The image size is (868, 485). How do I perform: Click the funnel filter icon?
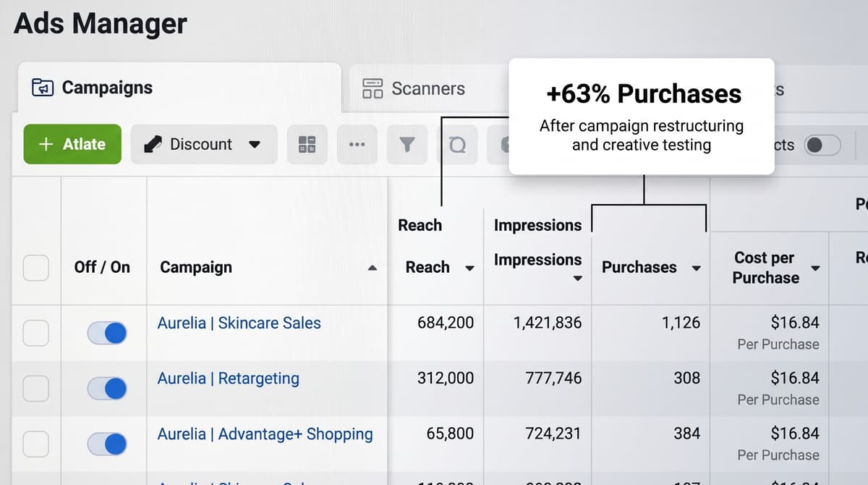407,144
